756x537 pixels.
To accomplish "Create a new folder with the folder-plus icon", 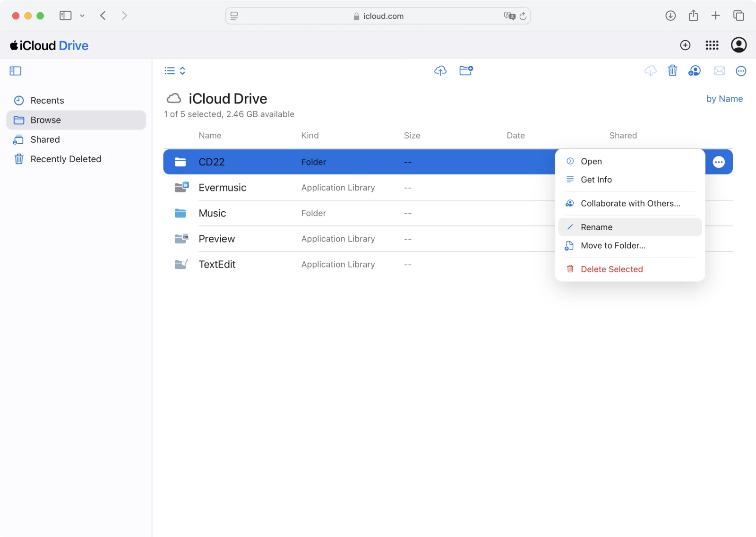I will click(466, 70).
